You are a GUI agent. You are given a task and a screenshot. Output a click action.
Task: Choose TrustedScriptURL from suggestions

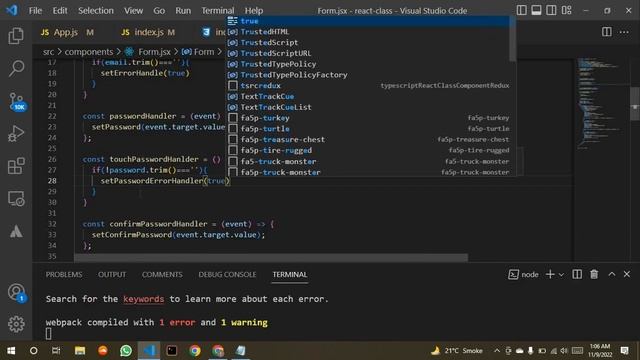coord(368,53)
